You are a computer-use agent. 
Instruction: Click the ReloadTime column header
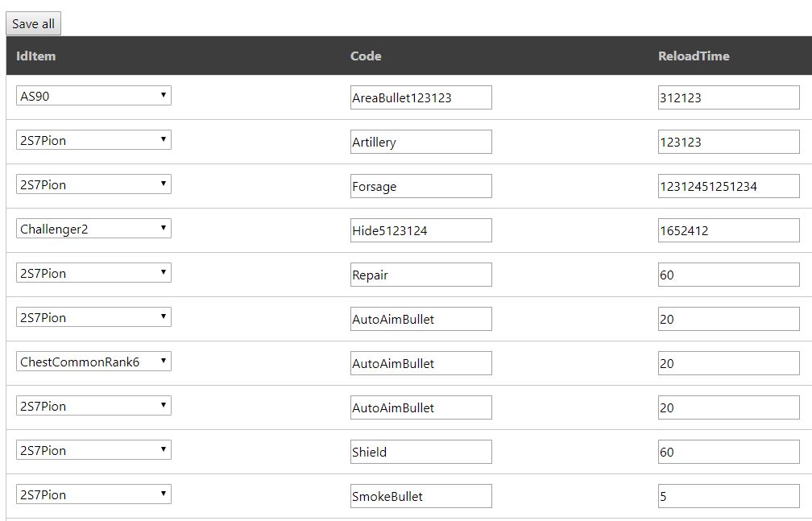(694, 56)
